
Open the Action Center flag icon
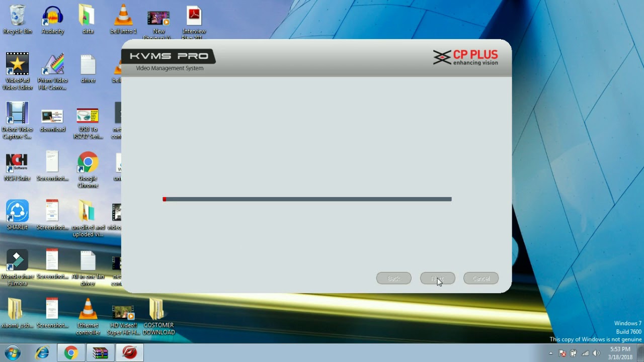pyautogui.click(x=562, y=353)
